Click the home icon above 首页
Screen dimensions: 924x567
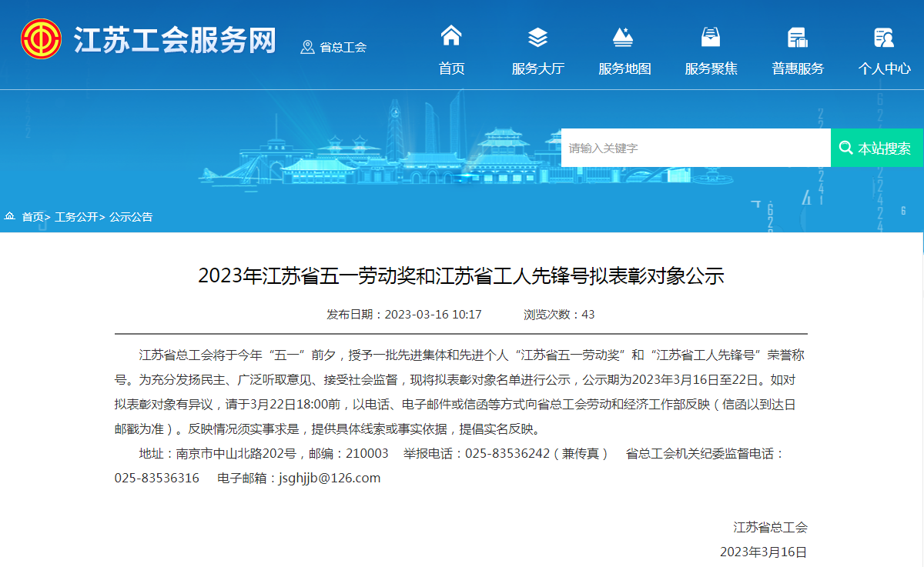coord(451,35)
